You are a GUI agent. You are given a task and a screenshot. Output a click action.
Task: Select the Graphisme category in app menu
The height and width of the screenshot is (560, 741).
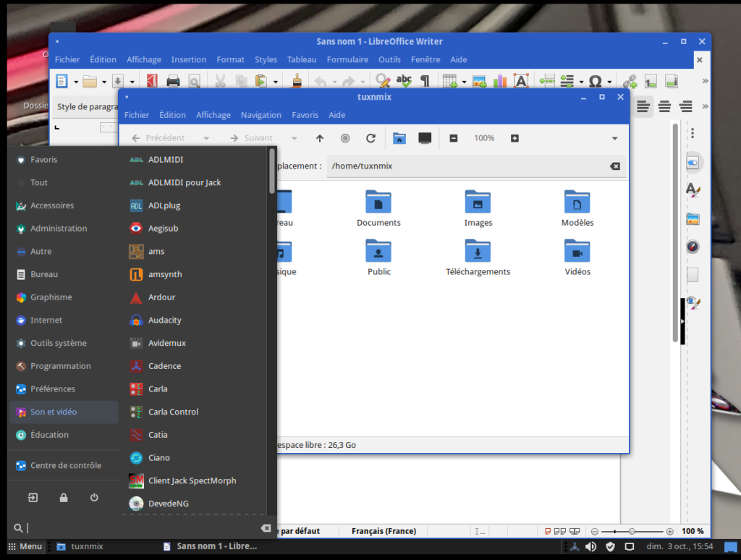point(51,297)
